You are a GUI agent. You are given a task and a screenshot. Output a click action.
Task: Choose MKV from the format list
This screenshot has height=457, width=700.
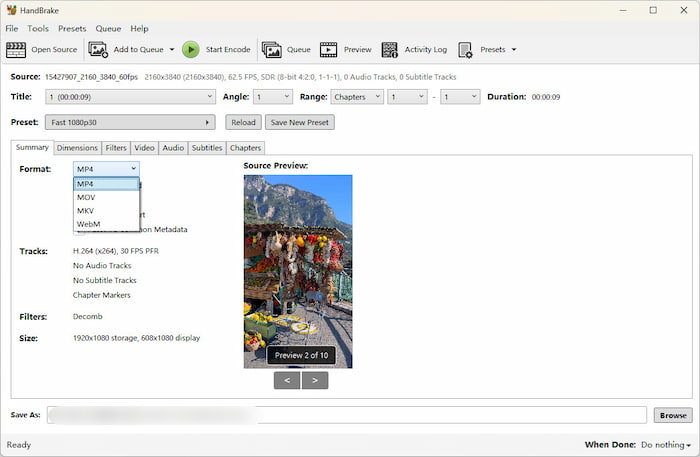pos(106,211)
